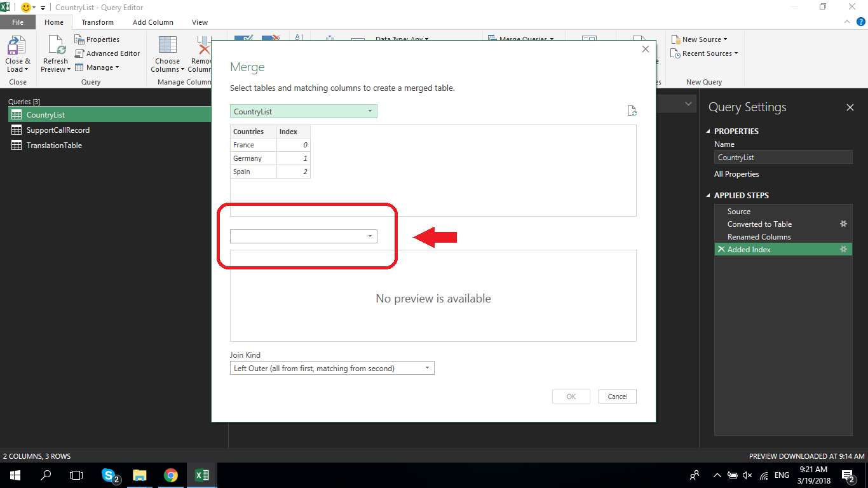Switch to the Transform ribbon tab
This screenshot has height=488, width=868.
[97, 22]
